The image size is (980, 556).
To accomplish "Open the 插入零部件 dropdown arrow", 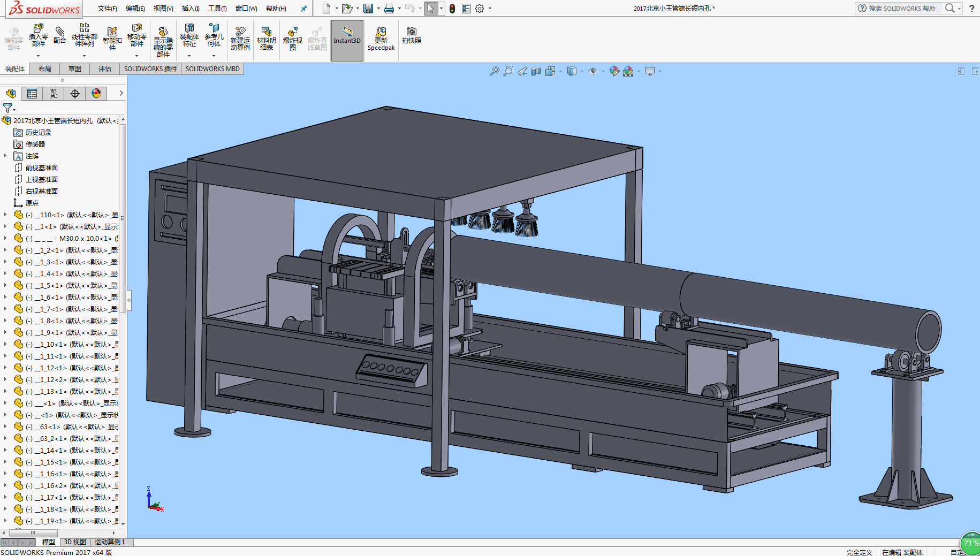I will (x=38, y=56).
